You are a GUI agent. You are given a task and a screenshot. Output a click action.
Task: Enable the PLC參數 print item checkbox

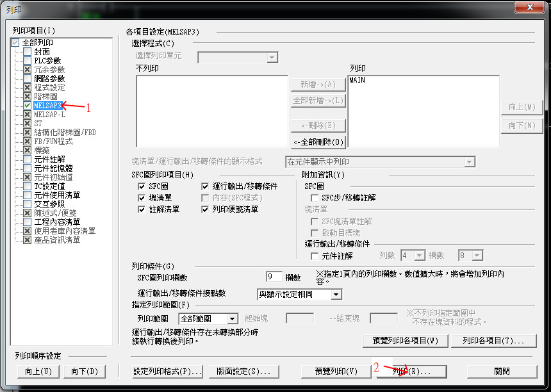point(27,60)
